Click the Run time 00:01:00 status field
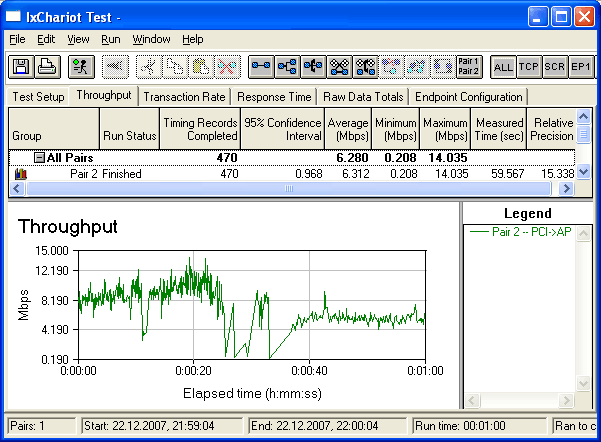Image resolution: width=601 pixels, height=442 pixels. [x=479, y=426]
